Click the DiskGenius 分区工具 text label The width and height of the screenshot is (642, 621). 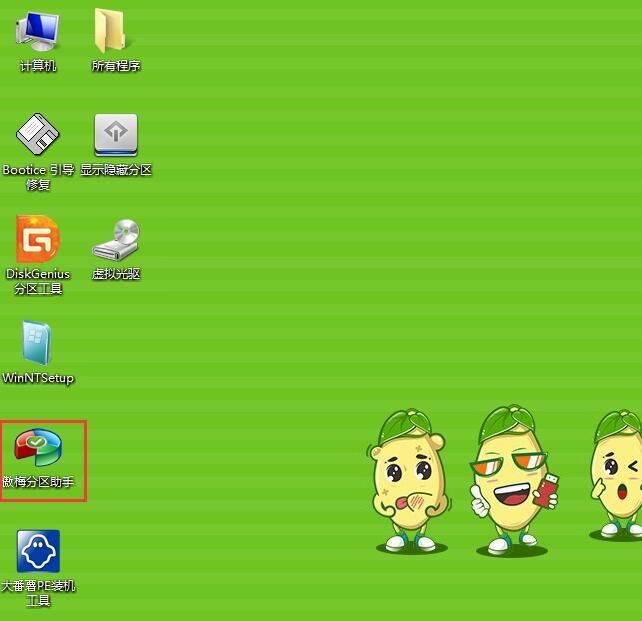[x=38, y=281]
